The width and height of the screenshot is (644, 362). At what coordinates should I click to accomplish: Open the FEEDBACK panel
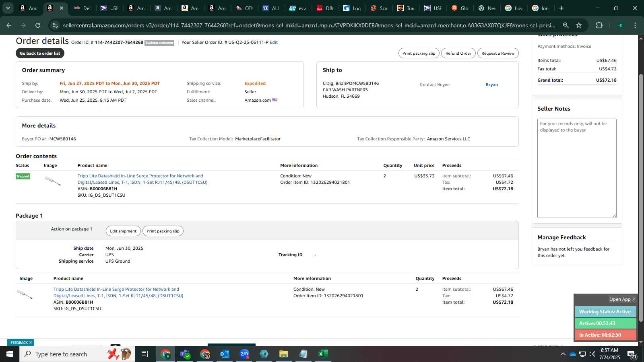click(x=19, y=342)
